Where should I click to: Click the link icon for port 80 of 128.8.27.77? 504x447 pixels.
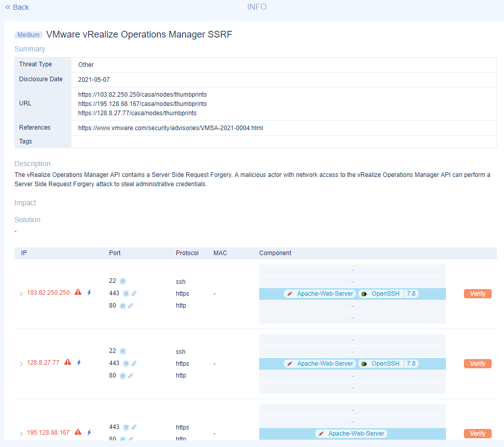tap(131, 376)
